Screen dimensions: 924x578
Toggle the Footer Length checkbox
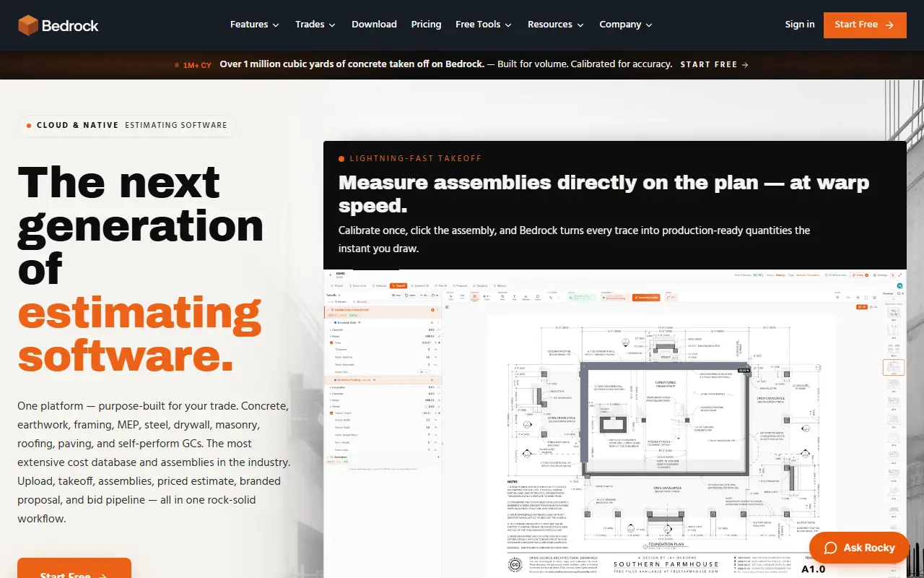tap(331, 414)
